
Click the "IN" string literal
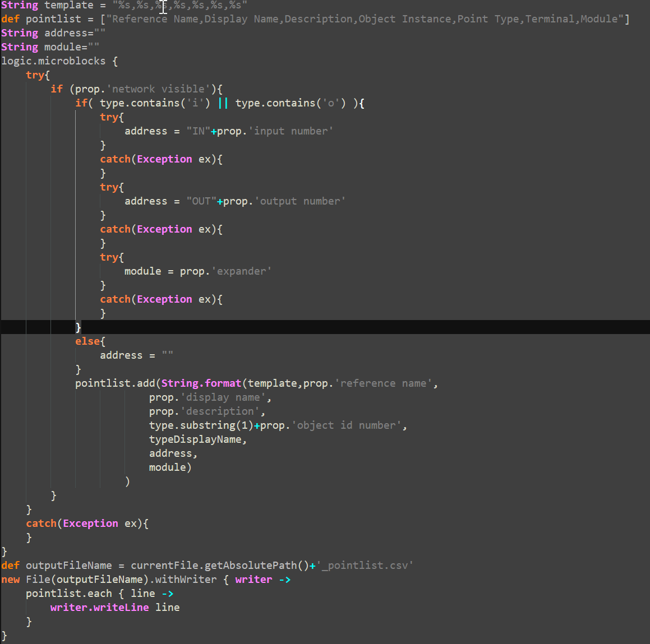pyautogui.click(x=198, y=131)
